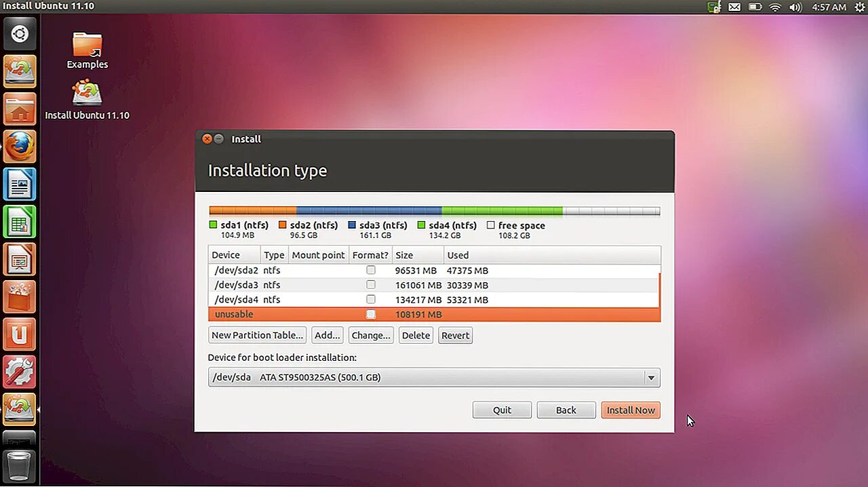Open Ubuntu Software Center launcher icon
This screenshot has width=868, height=487.
point(20,296)
